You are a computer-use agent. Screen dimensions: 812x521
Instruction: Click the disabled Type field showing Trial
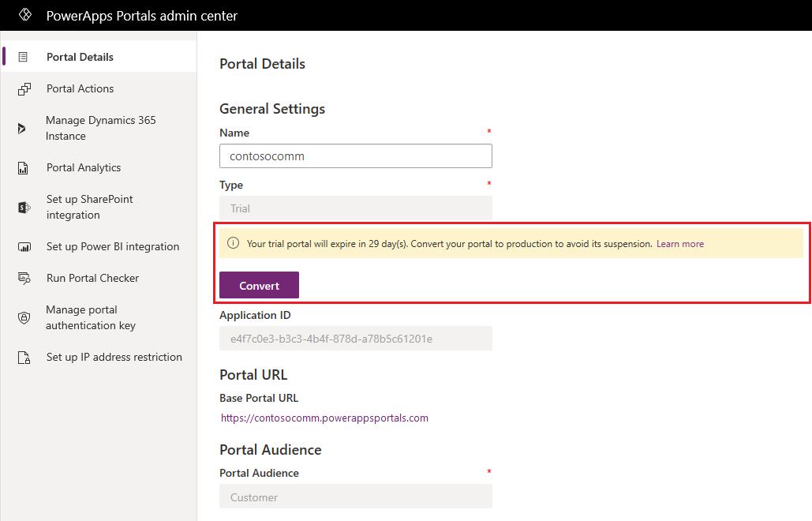coord(356,208)
